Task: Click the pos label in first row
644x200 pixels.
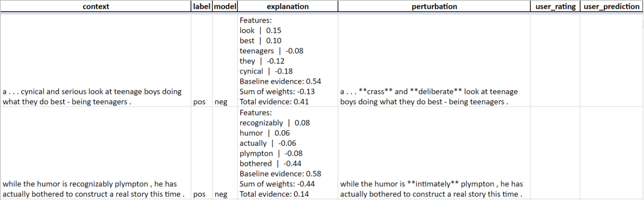Action: pyautogui.click(x=200, y=102)
